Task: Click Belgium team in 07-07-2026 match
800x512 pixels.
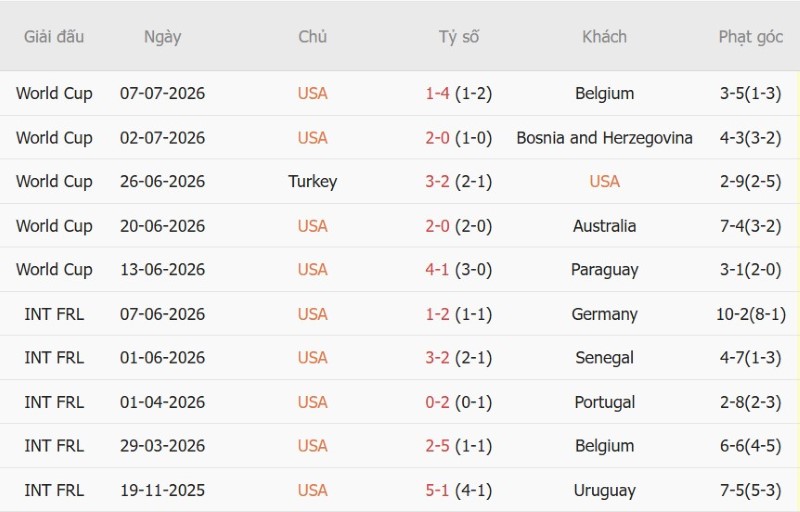Action: pyautogui.click(x=604, y=93)
